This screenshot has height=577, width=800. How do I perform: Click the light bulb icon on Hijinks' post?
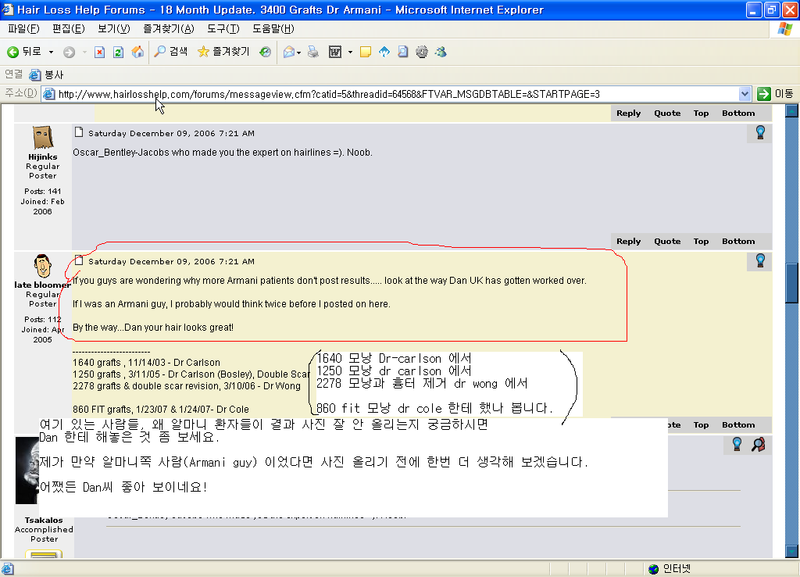click(760, 133)
